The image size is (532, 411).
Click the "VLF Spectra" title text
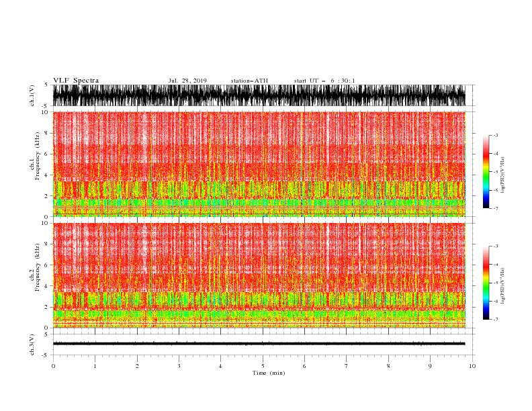[76, 81]
